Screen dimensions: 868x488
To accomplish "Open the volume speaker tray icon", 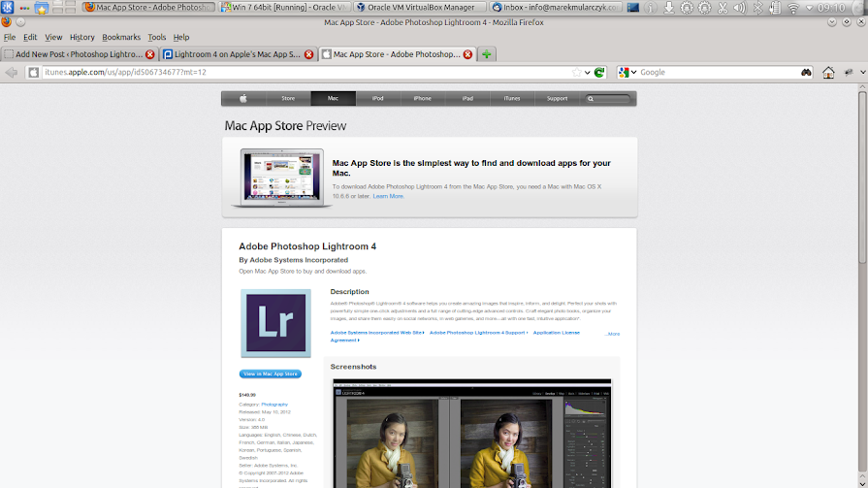I will pyautogui.click(x=740, y=8).
